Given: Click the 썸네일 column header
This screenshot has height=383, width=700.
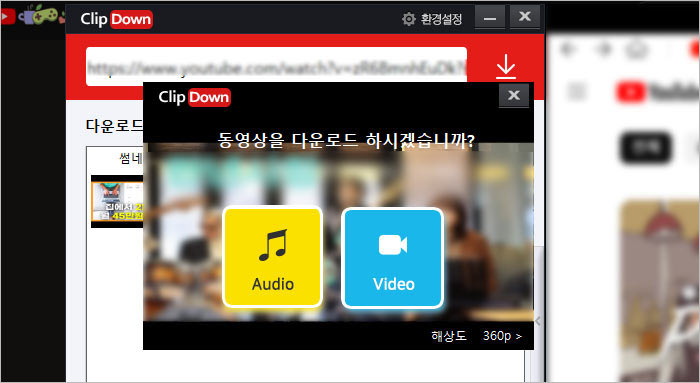Looking at the screenshot, I should point(130,158).
